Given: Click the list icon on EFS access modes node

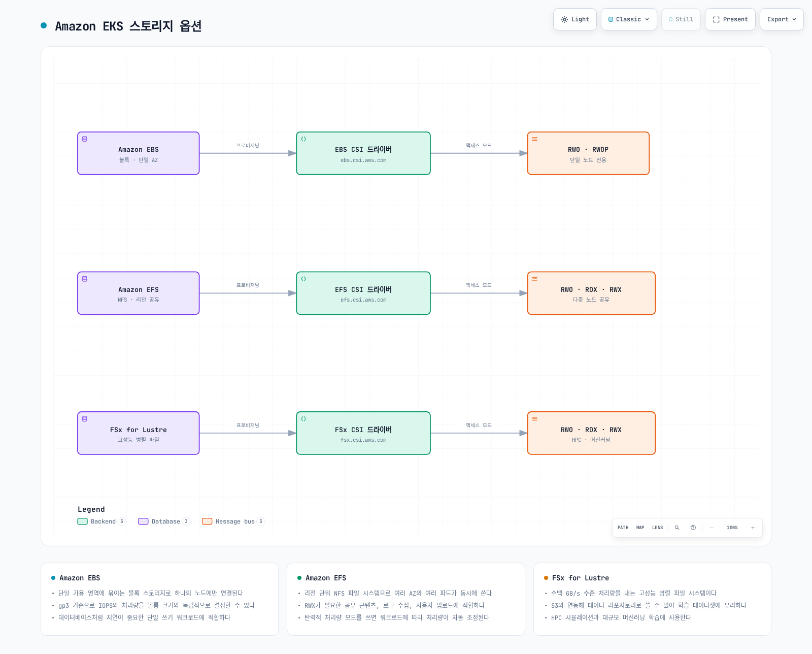Looking at the screenshot, I should pos(534,279).
